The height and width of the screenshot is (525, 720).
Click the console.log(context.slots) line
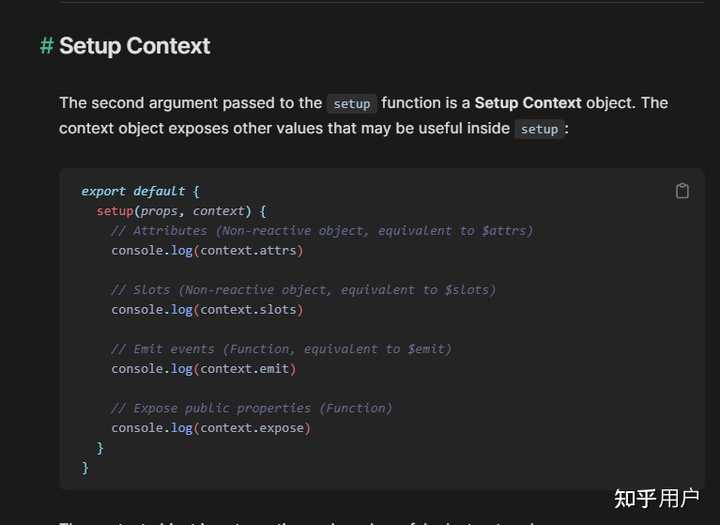tap(207, 310)
